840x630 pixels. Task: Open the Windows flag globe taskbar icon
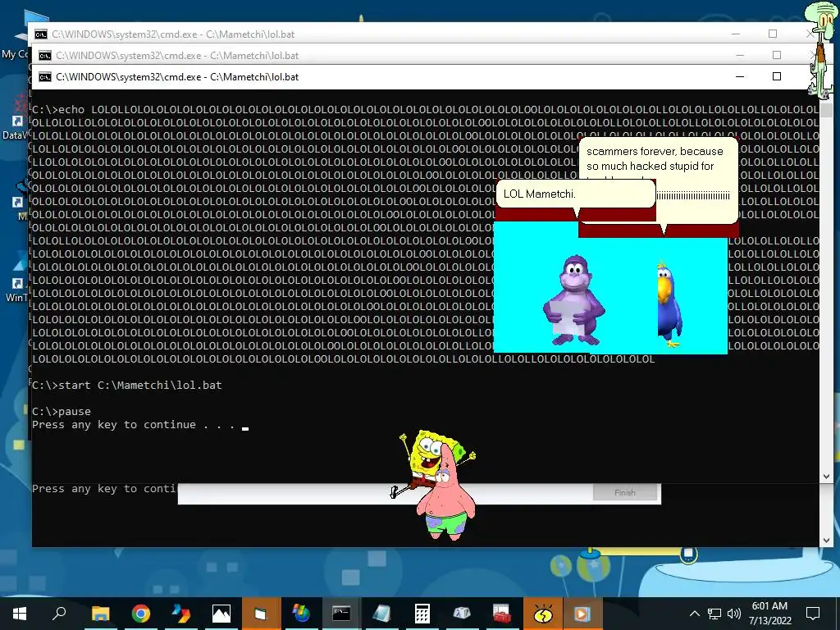click(x=301, y=614)
